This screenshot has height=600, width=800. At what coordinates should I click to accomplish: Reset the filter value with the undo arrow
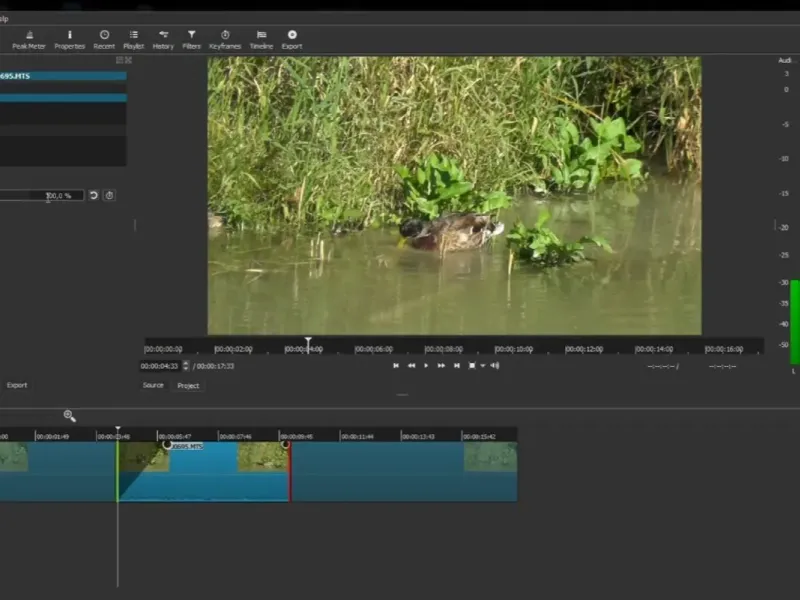(94, 196)
